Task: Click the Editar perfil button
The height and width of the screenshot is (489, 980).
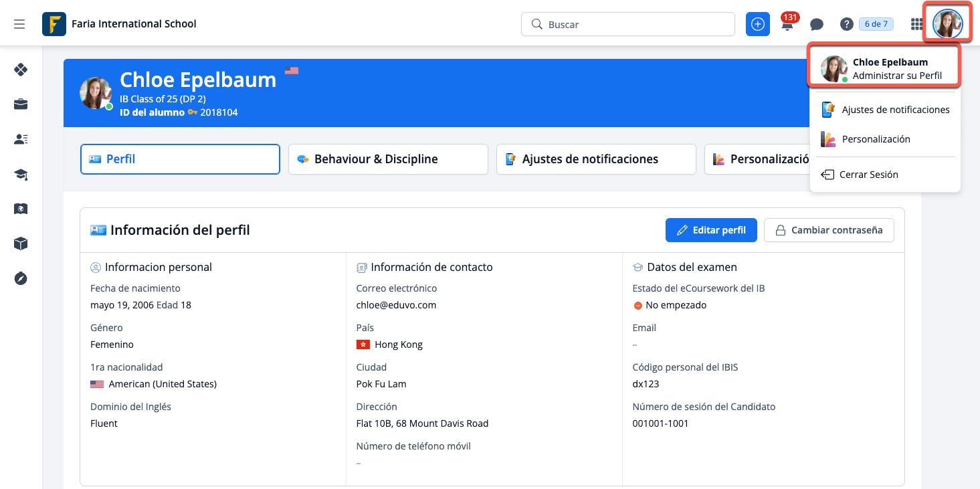Action: (711, 230)
